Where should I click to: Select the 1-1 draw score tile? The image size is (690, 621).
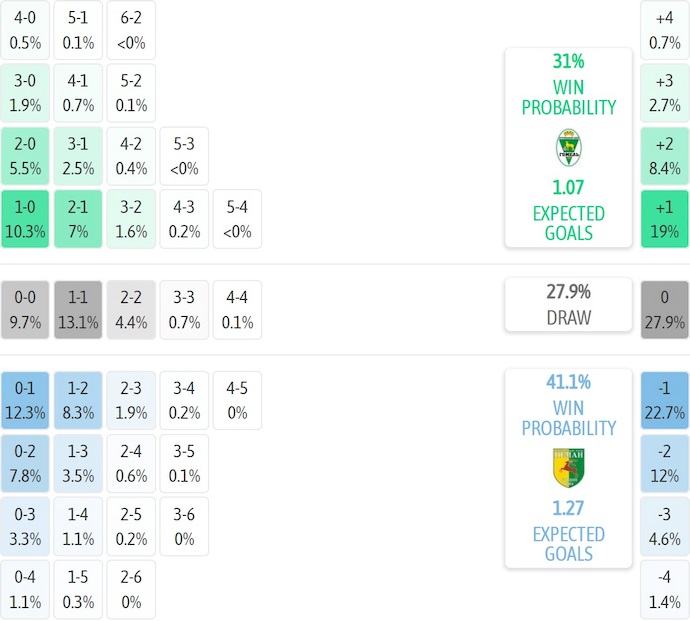(x=79, y=310)
